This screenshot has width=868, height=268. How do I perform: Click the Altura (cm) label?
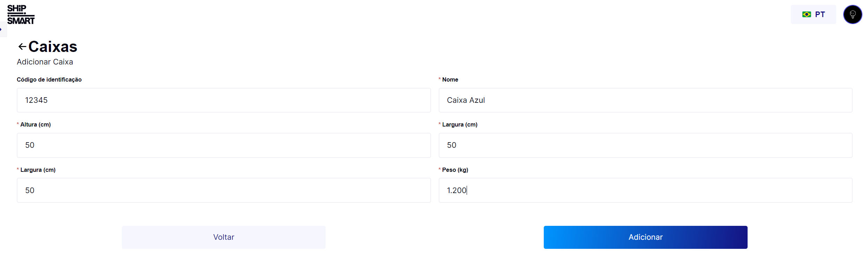[35, 125]
